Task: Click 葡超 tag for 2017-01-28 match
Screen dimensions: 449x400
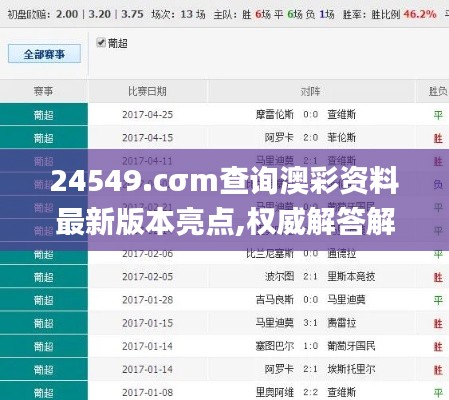Action: click(x=43, y=300)
